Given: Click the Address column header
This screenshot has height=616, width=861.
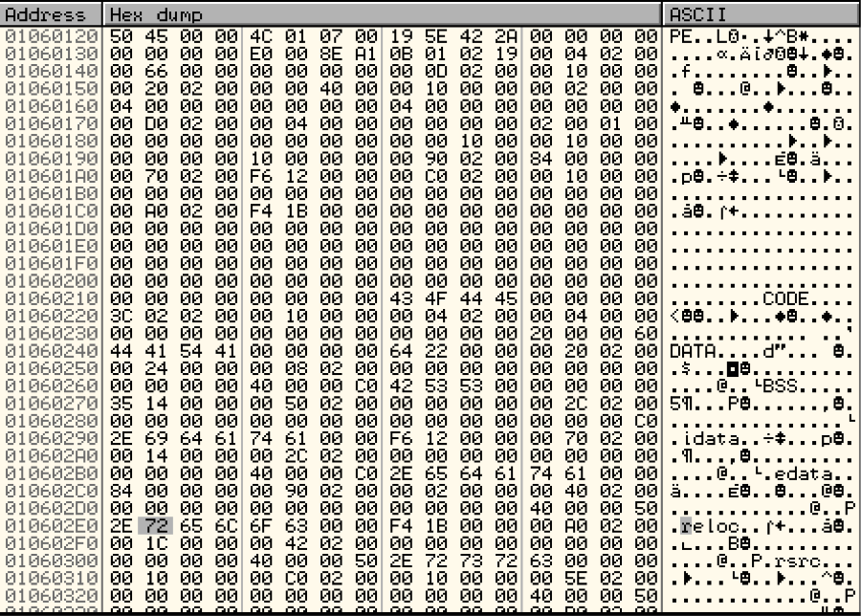Looking at the screenshot, I should (51, 16).
